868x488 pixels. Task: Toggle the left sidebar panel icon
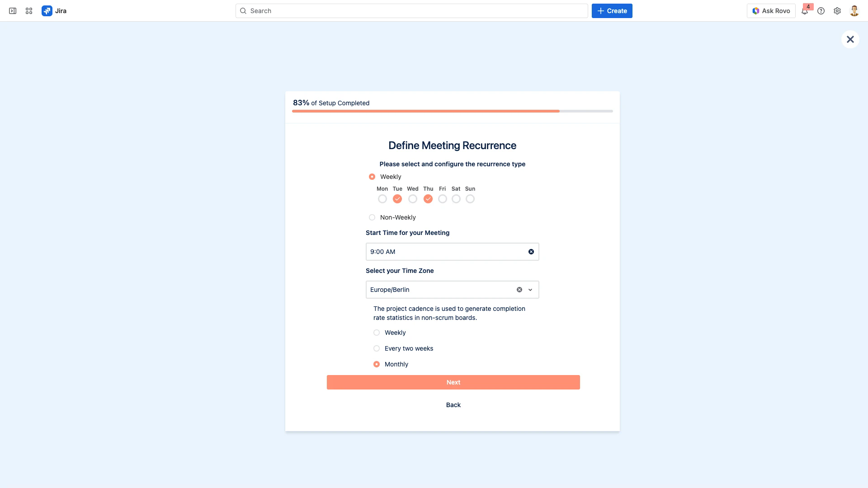[12, 10]
